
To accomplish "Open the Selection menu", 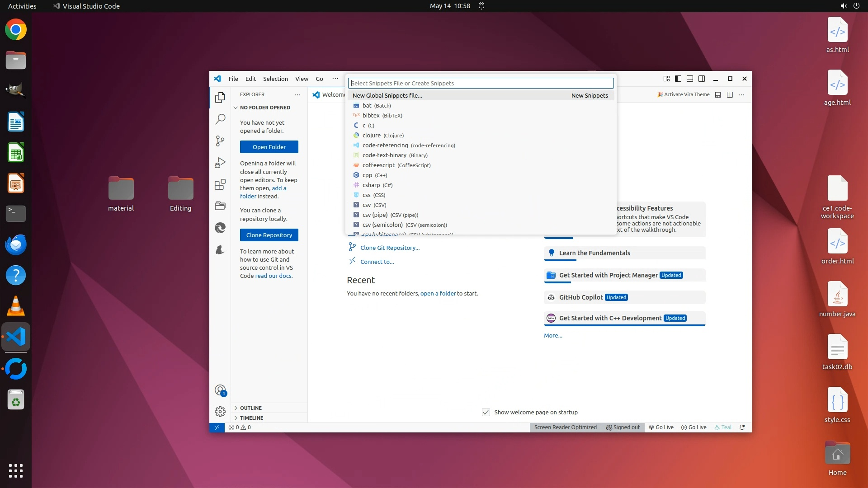I will coord(275,79).
